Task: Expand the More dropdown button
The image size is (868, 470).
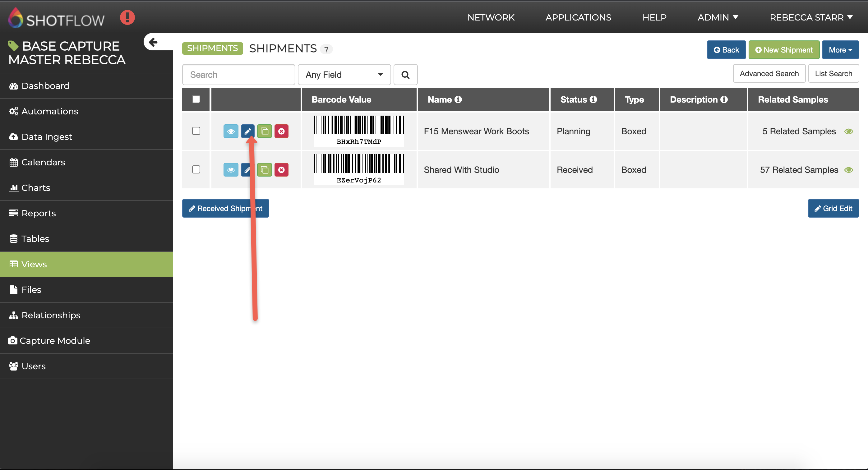Action: coord(840,50)
